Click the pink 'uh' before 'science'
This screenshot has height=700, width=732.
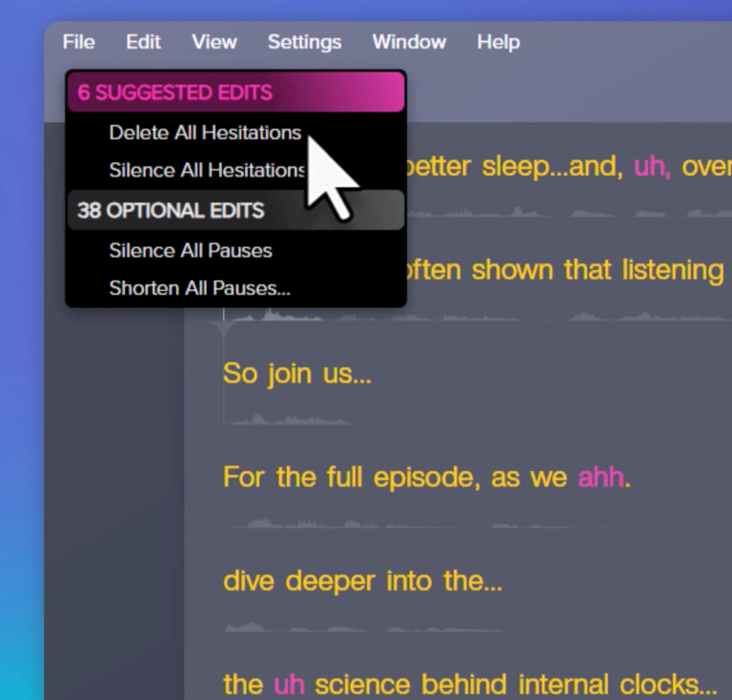coord(289,685)
